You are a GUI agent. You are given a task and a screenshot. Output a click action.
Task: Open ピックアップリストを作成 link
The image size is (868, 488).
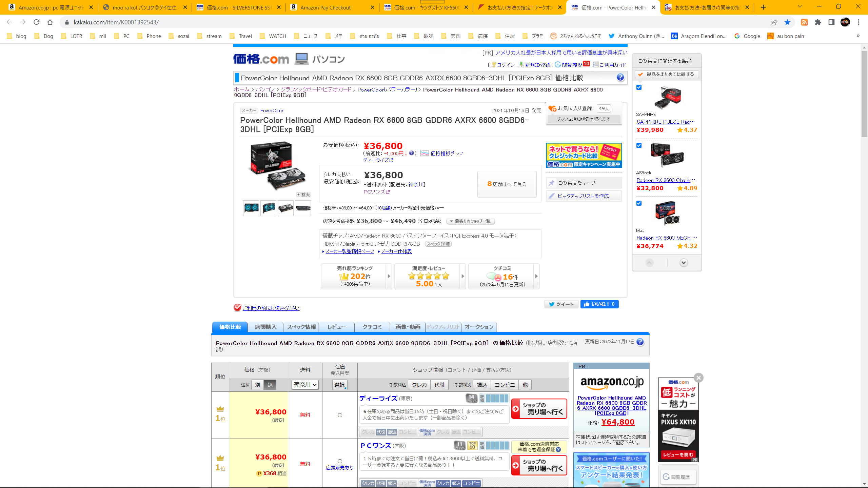[583, 196]
